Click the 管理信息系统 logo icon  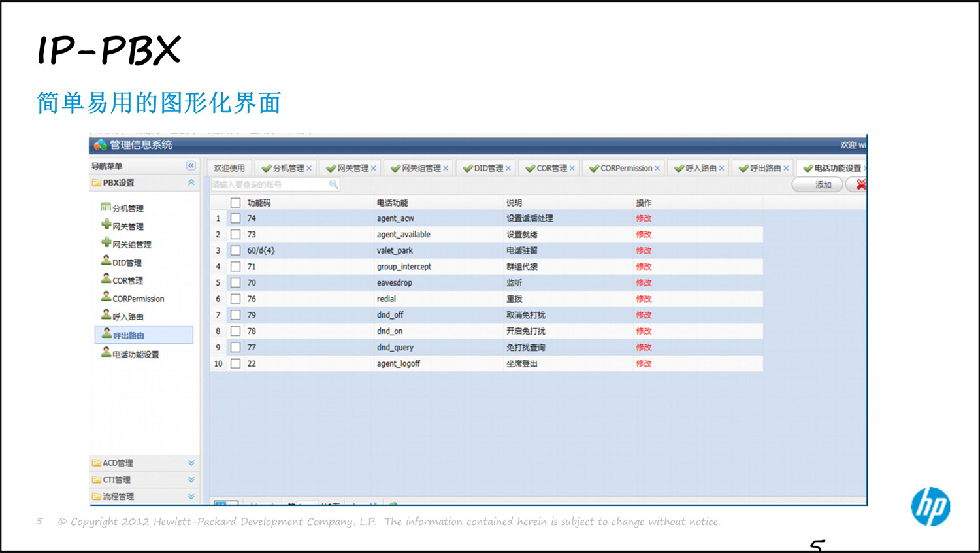coord(99,145)
